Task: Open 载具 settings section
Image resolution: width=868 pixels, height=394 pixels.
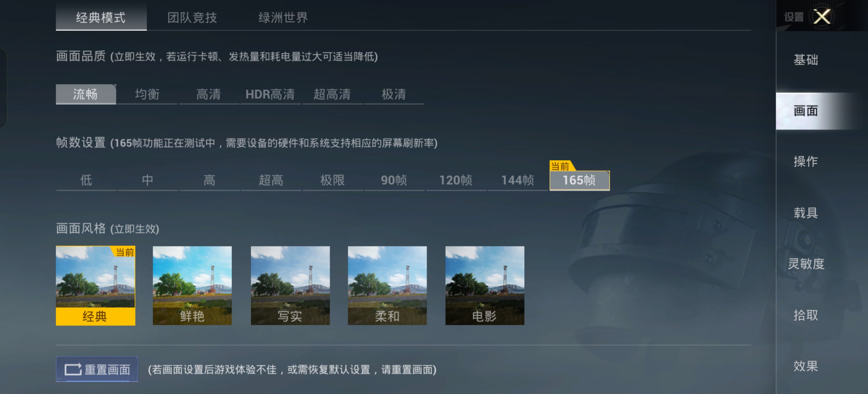Action: coord(806,213)
